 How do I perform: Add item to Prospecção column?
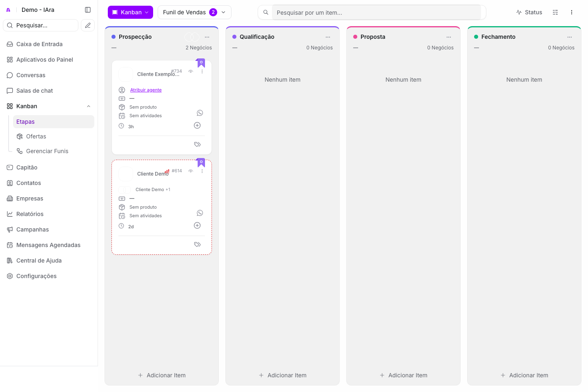[x=162, y=375]
